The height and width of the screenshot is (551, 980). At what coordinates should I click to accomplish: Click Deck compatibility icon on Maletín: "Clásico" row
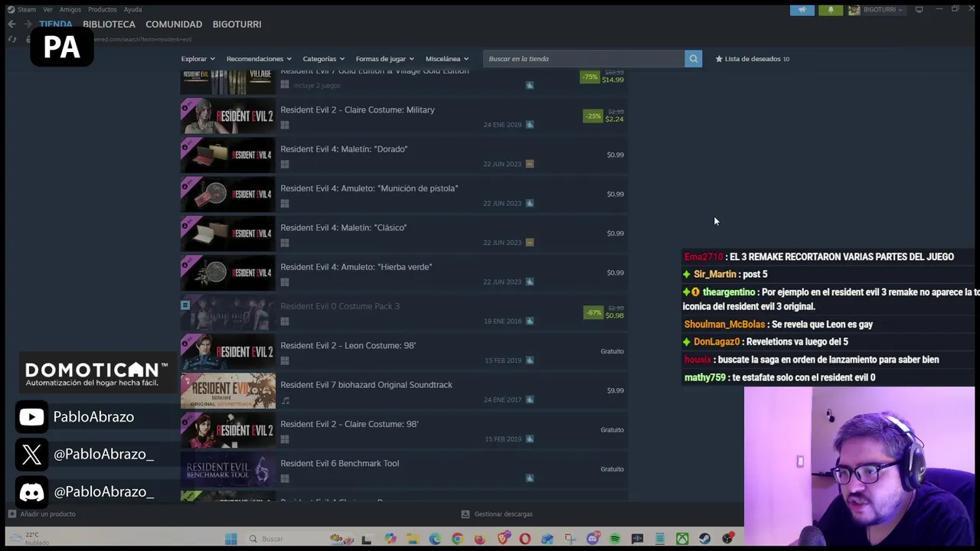[529, 243]
